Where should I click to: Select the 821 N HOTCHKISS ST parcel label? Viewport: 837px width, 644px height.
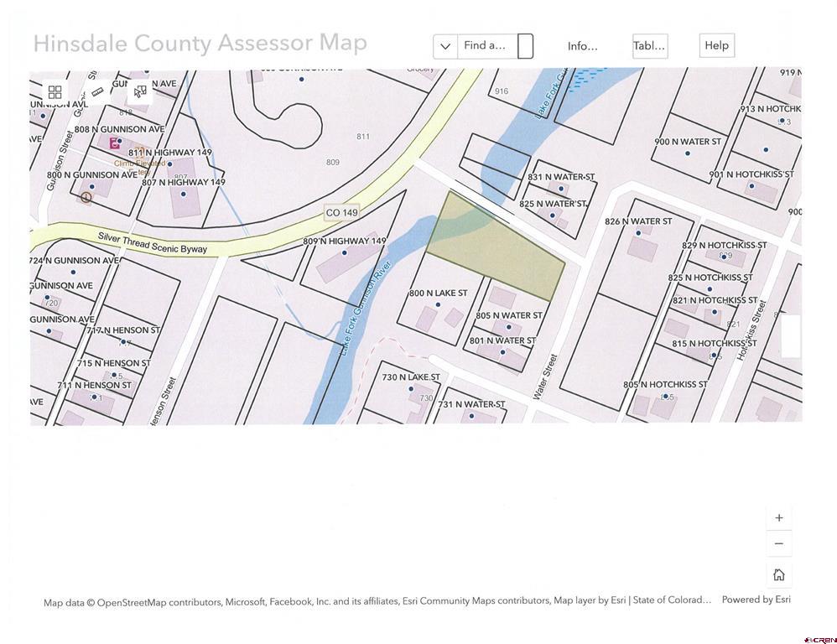715,300
